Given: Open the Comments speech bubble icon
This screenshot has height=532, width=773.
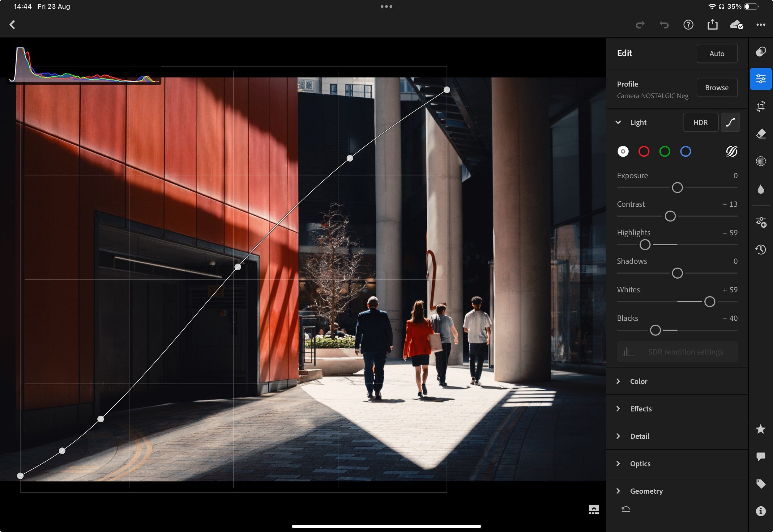Looking at the screenshot, I should click(760, 456).
